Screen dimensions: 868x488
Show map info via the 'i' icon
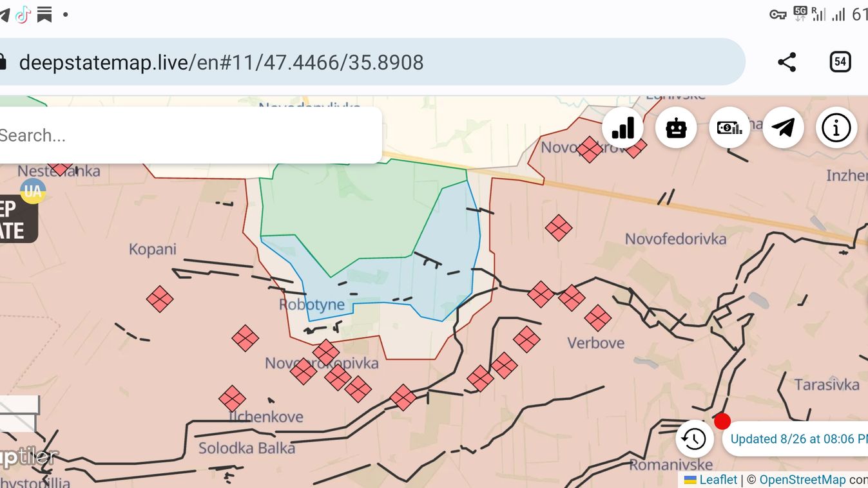[836, 128]
